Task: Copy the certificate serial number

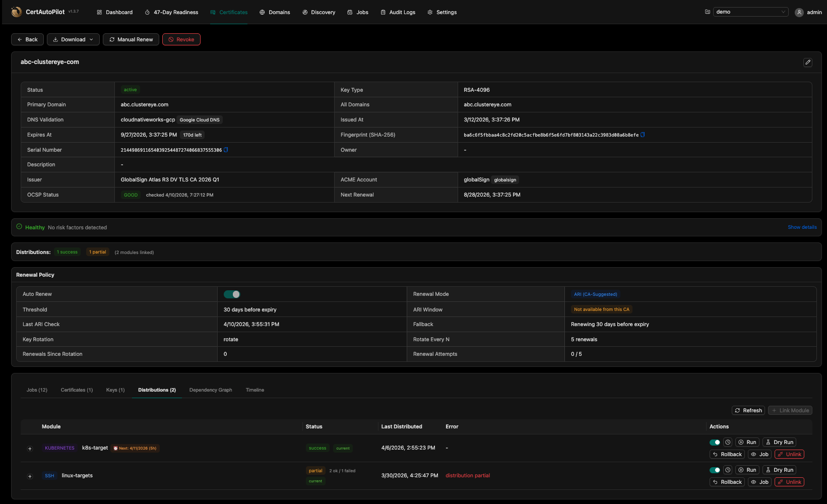Action: coord(226,150)
